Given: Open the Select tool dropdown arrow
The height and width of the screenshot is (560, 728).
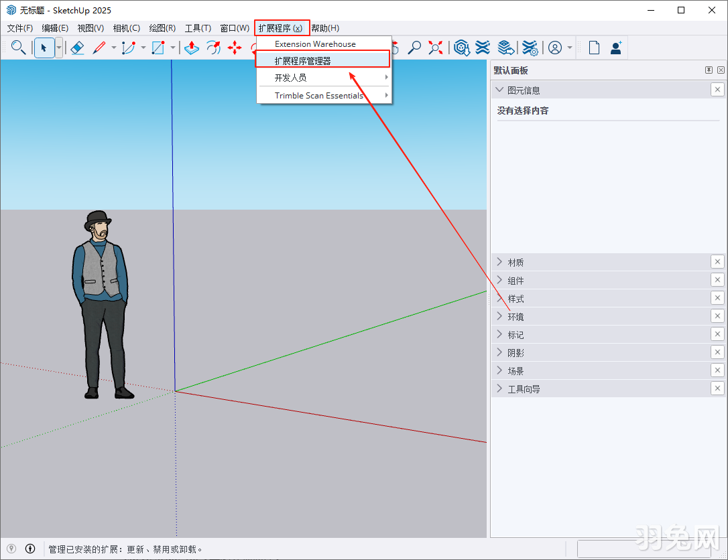Looking at the screenshot, I should tap(59, 48).
